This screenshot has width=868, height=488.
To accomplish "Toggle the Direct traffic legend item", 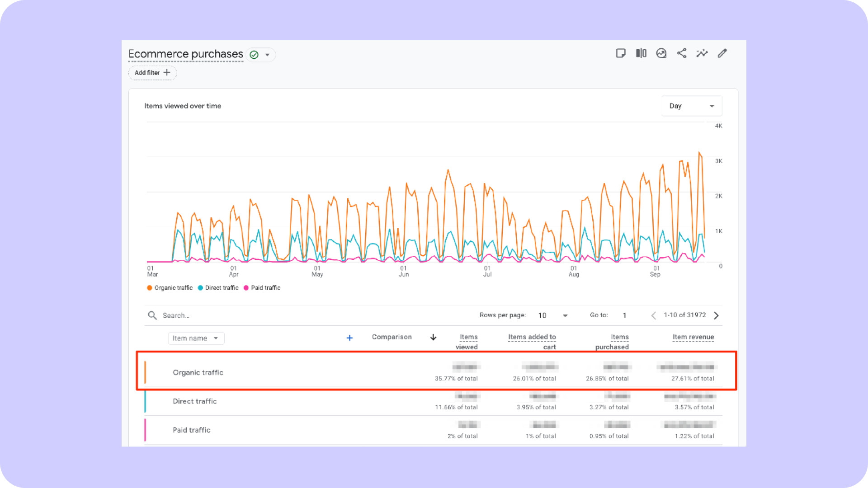I will 218,288.
